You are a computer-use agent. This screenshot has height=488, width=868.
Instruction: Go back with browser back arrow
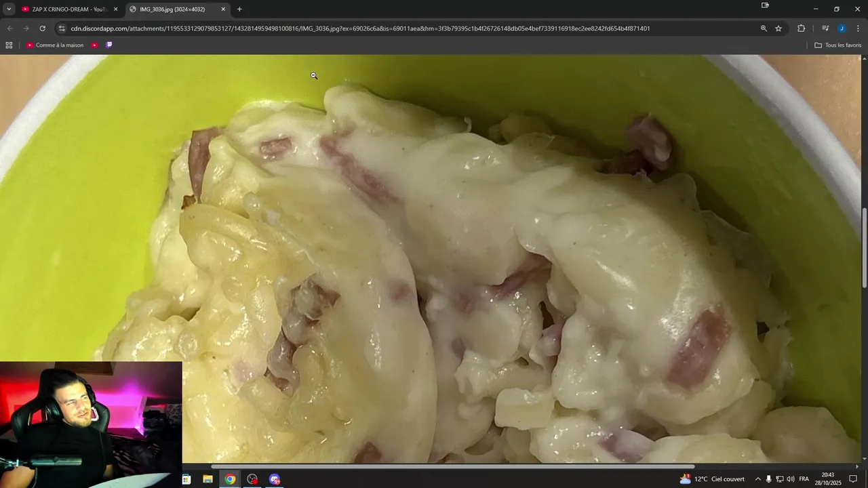coord(9,28)
